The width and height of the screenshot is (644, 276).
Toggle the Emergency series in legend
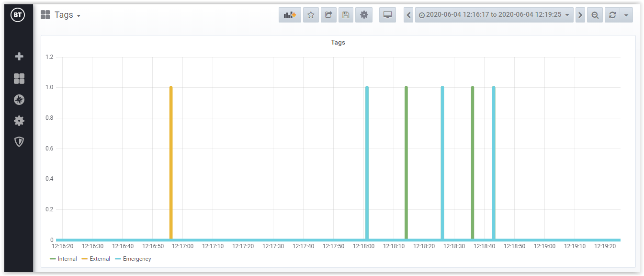[x=137, y=259]
